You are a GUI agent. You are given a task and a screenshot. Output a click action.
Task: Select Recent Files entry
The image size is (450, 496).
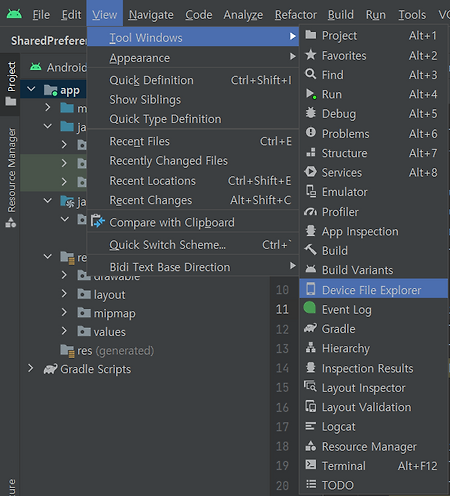click(x=193, y=141)
